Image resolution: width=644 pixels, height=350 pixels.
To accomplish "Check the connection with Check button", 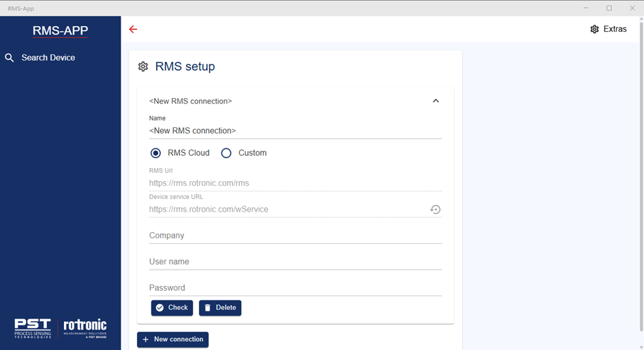I will (172, 308).
